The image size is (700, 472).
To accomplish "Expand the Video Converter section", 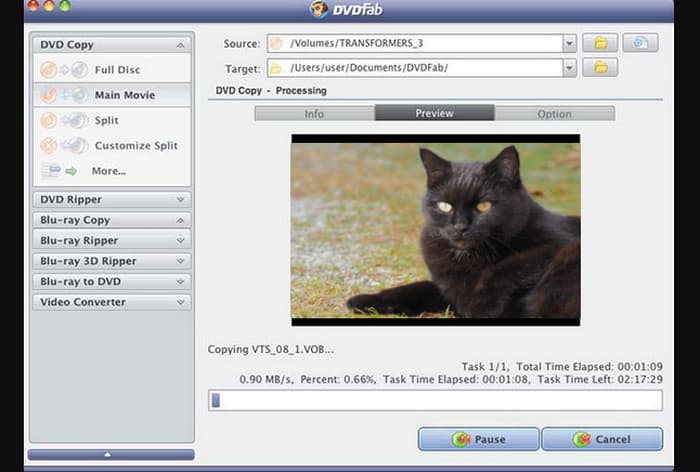I will (x=112, y=302).
